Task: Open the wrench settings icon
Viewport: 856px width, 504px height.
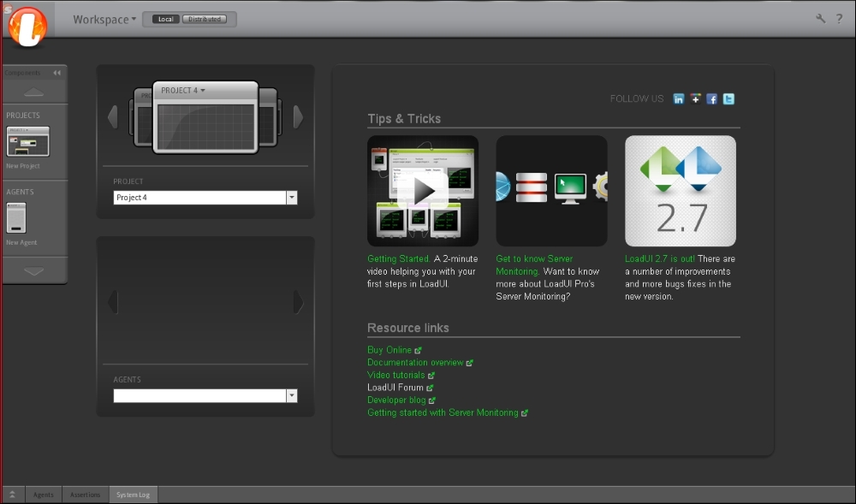Action: [x=821, y=19]
